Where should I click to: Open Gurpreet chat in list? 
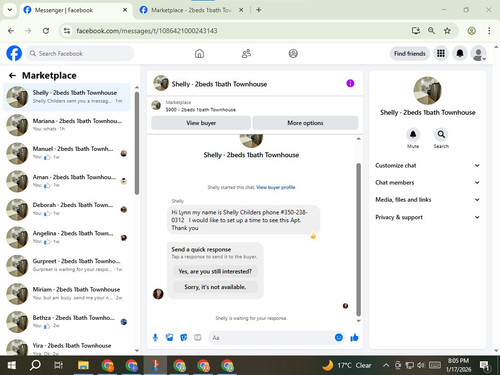pos(67,265)
